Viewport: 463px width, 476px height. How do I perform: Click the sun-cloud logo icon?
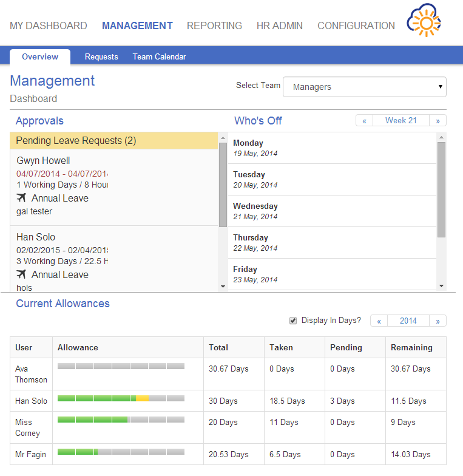(424, 22)
